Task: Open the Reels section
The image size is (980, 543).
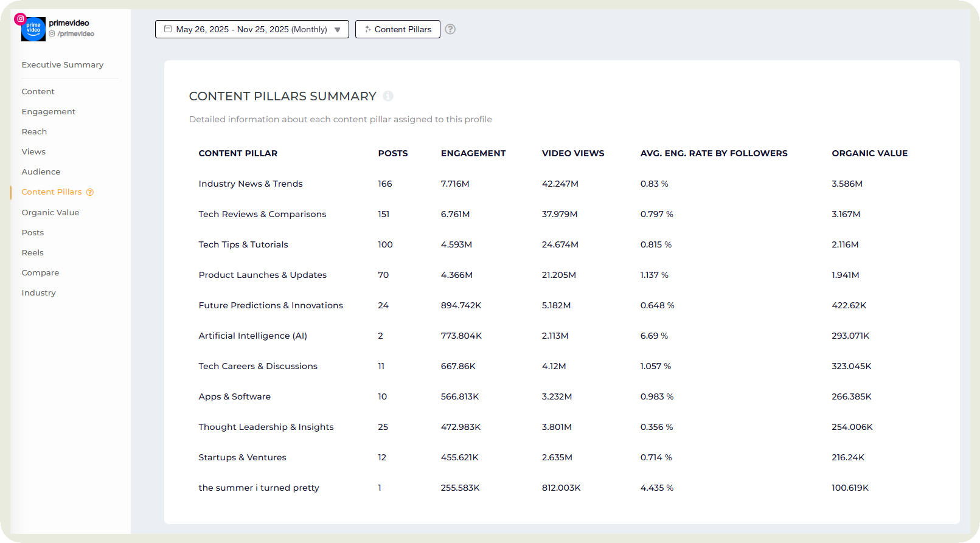Action: point(33,252)
